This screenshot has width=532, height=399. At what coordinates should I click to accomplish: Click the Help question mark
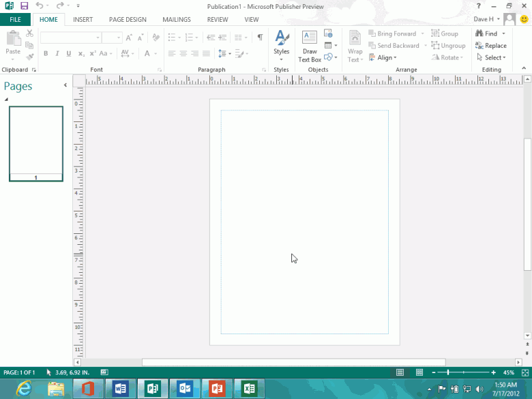[478, 5]
